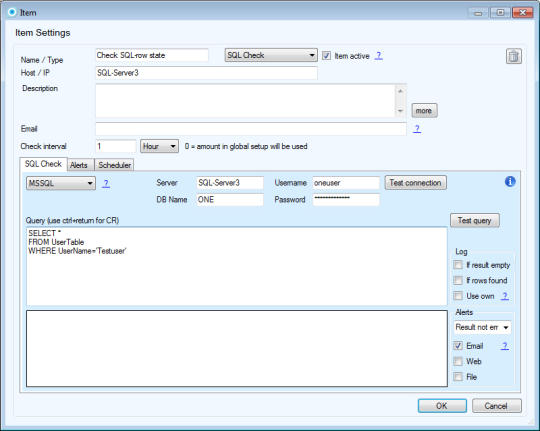Click the Description scrollbar down arrow
The height and width of the screenshot is (431, 540).
[401, 111]
